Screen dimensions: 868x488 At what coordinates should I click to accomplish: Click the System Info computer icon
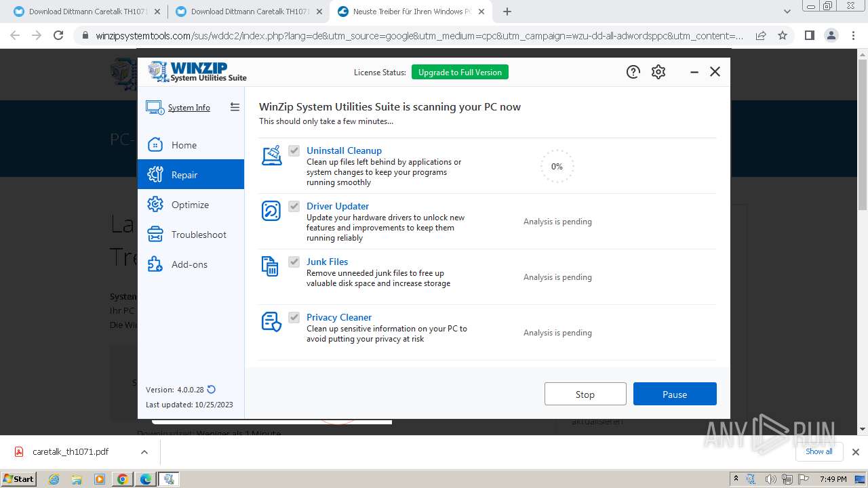pyautogui.click(x=155, y=107)
